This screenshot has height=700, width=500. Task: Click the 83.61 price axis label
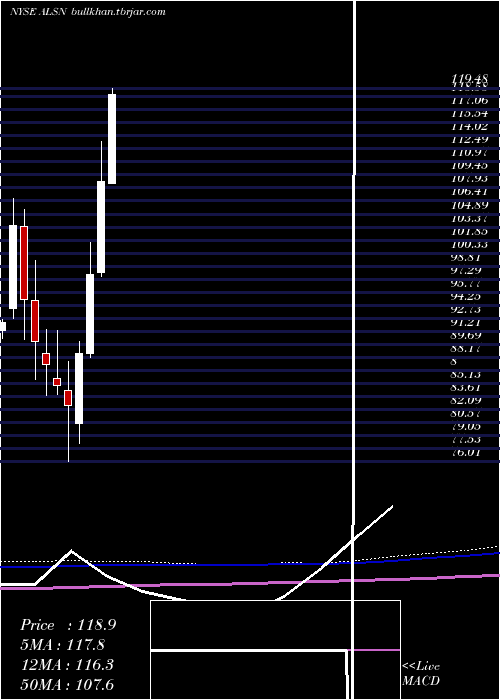pyautogui.click(x=467, y=388)
